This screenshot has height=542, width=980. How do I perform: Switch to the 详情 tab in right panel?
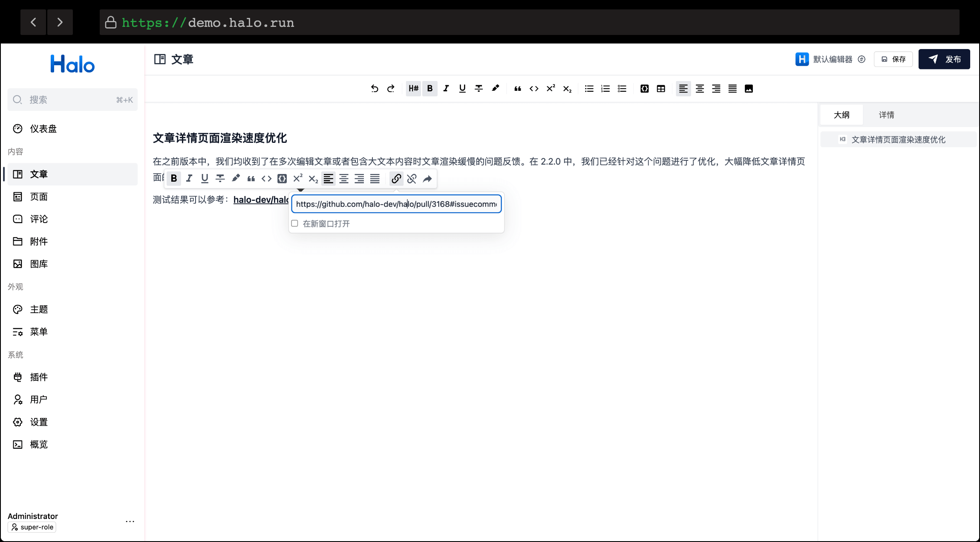pos(887,114)
